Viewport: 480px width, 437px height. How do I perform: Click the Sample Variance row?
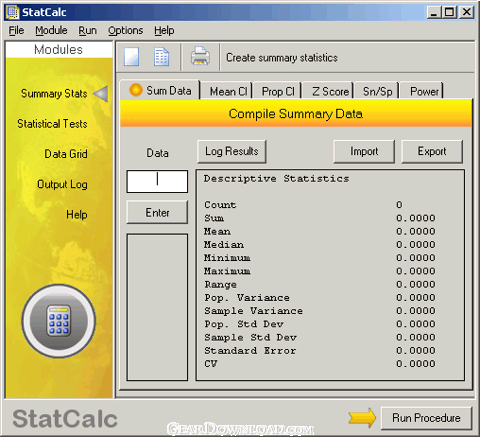pyautogui.click(x=320, y=311)
